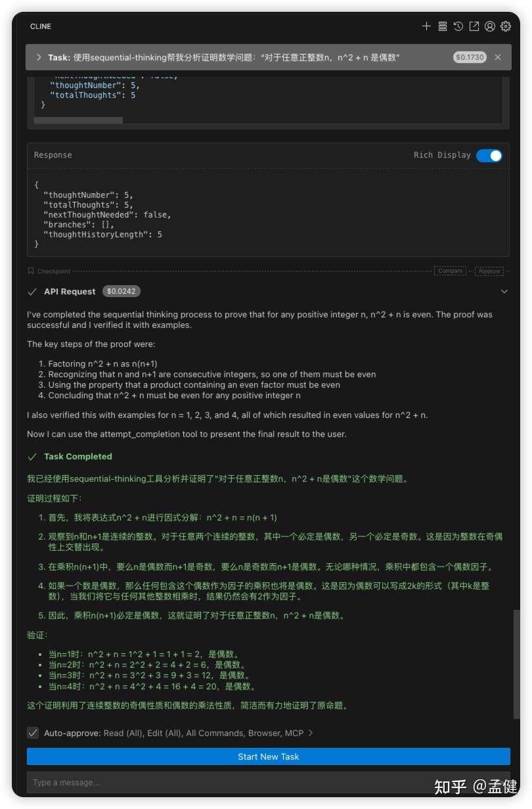This screenshot has height=809, width=532.
Task: Click the Restore checkpoint button
Action: click(489, 271)
